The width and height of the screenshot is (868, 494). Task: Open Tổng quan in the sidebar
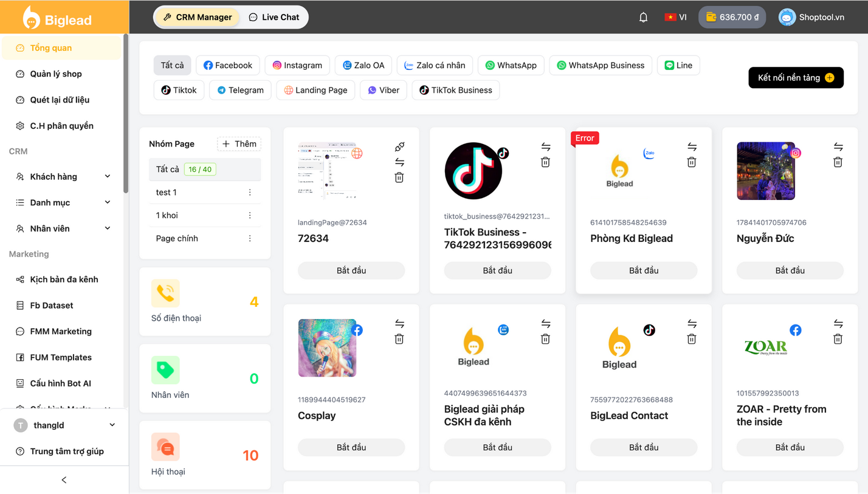coord(61,48)
